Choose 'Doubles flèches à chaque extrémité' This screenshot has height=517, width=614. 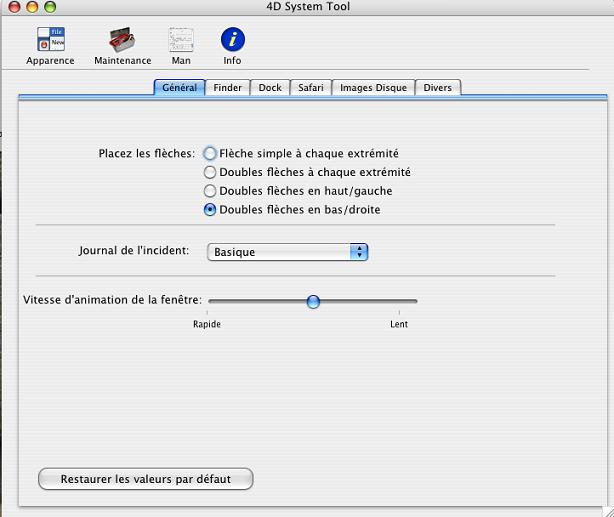pos(210,172)
